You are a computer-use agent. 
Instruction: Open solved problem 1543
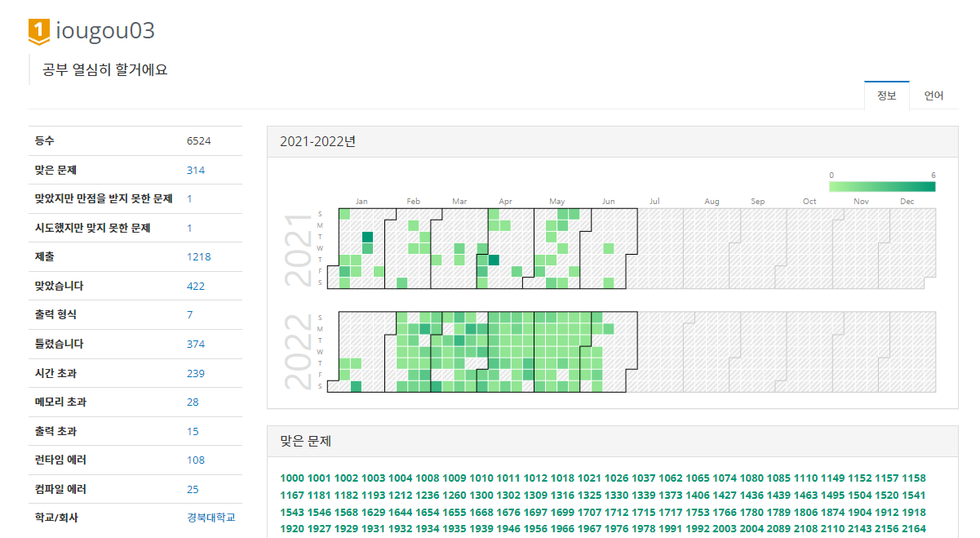point(292,513)
